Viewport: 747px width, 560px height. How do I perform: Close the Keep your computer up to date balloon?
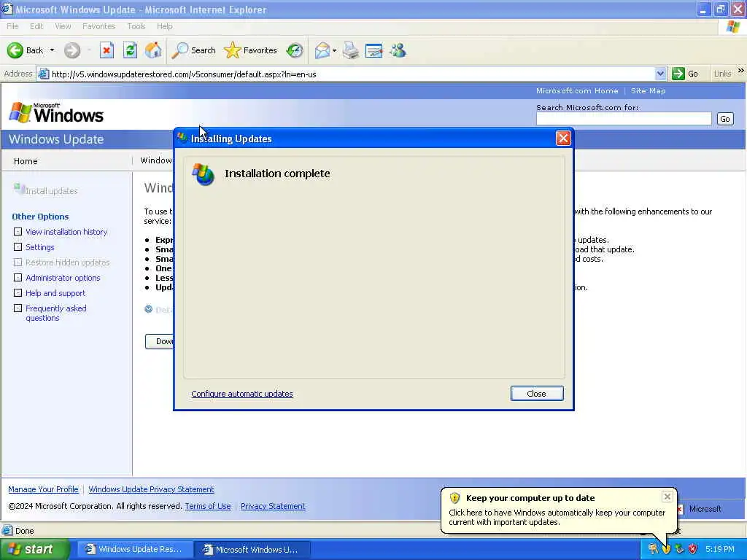[667, 497]
